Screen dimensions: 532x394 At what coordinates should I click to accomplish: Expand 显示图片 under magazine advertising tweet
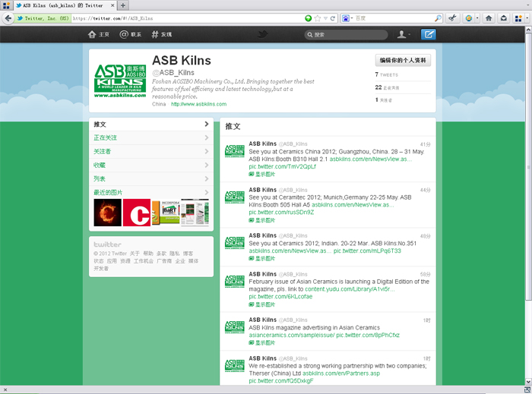point(262,343)
